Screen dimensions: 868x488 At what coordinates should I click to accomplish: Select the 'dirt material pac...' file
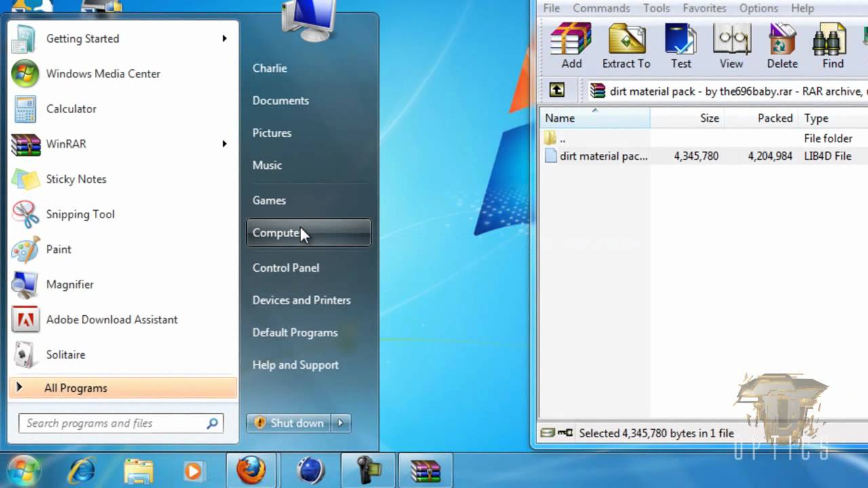pos(704,156)
